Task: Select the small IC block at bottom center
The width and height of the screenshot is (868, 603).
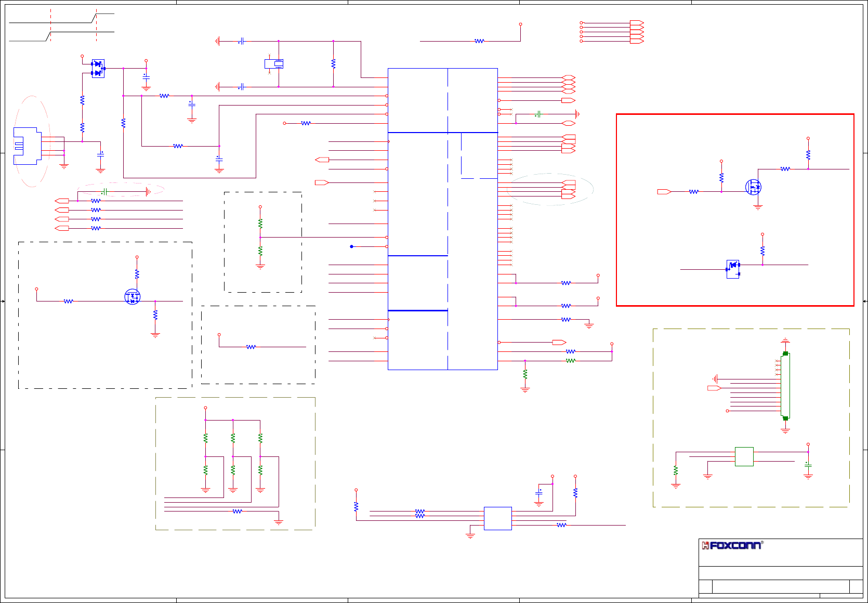Action: [x=498, y=518]
